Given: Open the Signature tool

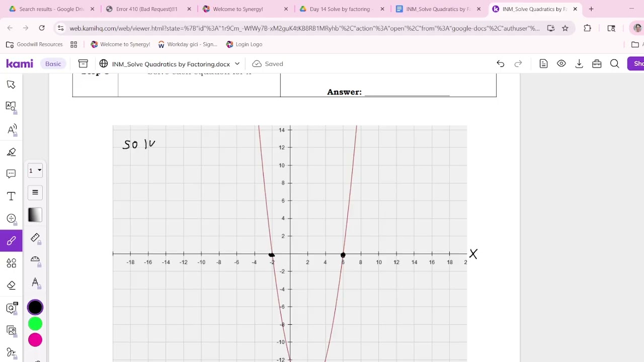Looking at the screenshot, I should coord(11,352).
